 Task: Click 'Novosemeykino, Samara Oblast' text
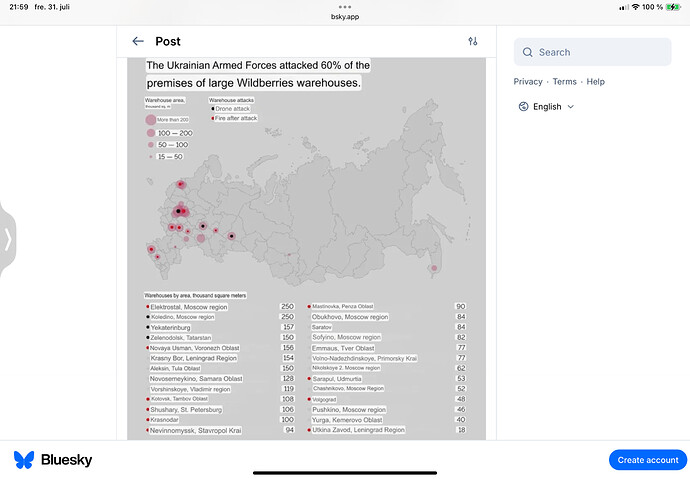pyautogui.click(x=196, y=379)
